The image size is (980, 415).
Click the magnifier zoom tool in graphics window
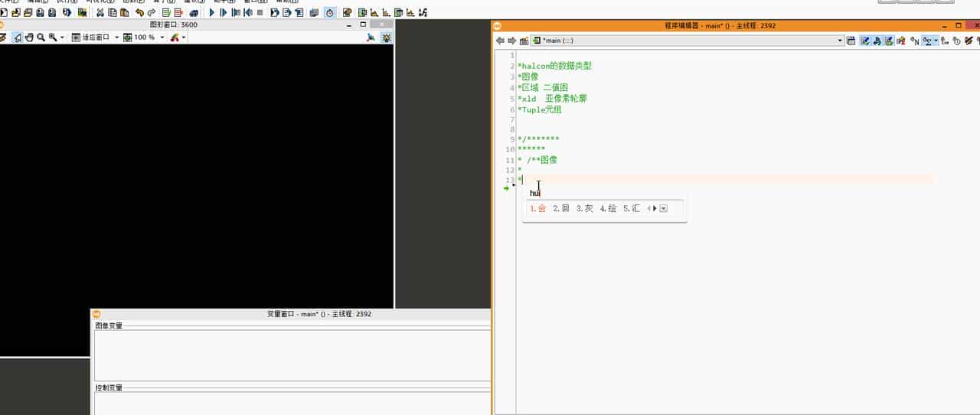(41, 37)
